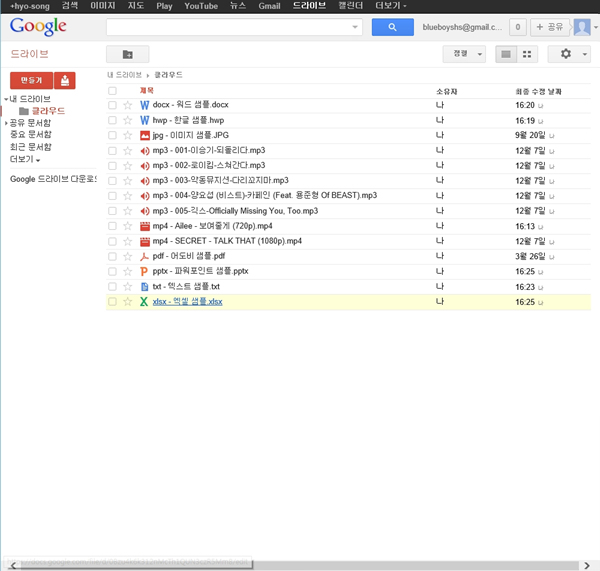
Task: Switch to grid view icon
Action: 527,54
